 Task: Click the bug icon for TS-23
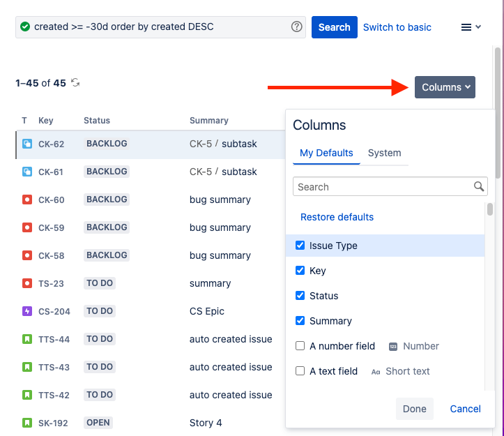tap(27, 283)
